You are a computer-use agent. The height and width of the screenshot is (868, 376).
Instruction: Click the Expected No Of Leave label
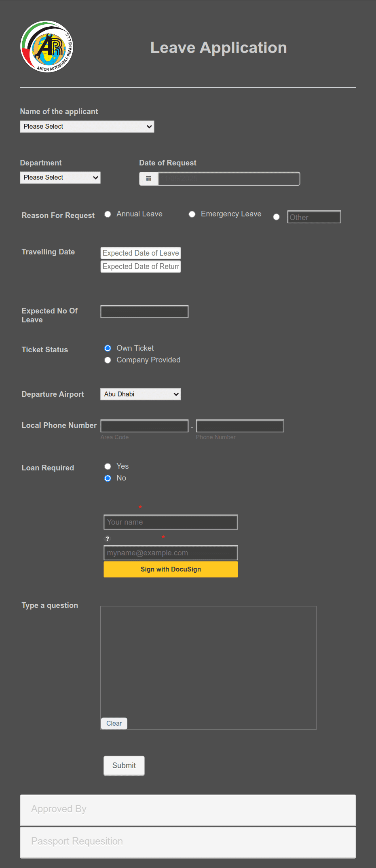49,315
